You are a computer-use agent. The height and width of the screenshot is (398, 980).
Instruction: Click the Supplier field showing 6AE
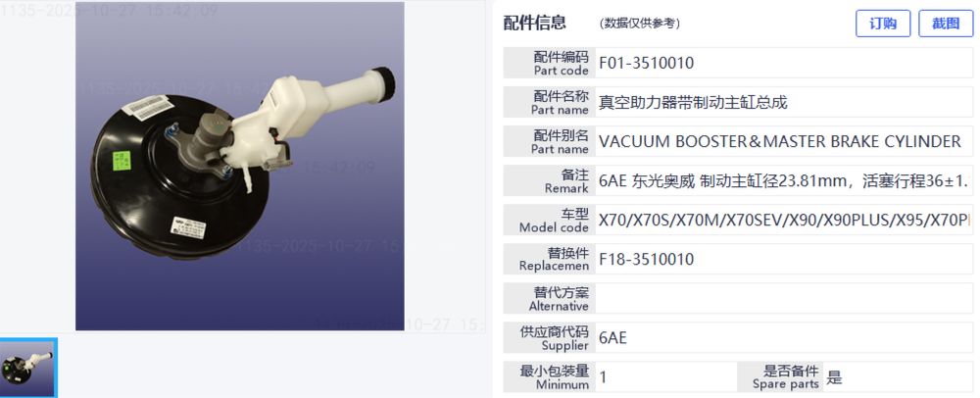[x=784, y=337]
